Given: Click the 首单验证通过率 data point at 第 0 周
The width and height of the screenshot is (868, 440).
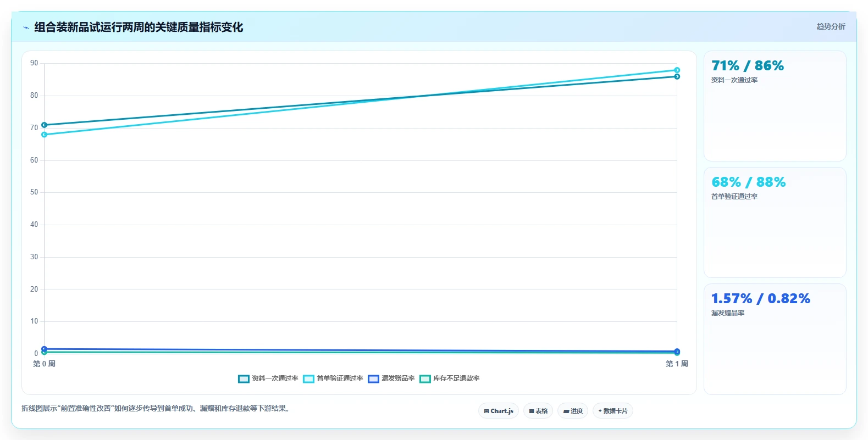Looking at the screenshot, I should point(45,135).
